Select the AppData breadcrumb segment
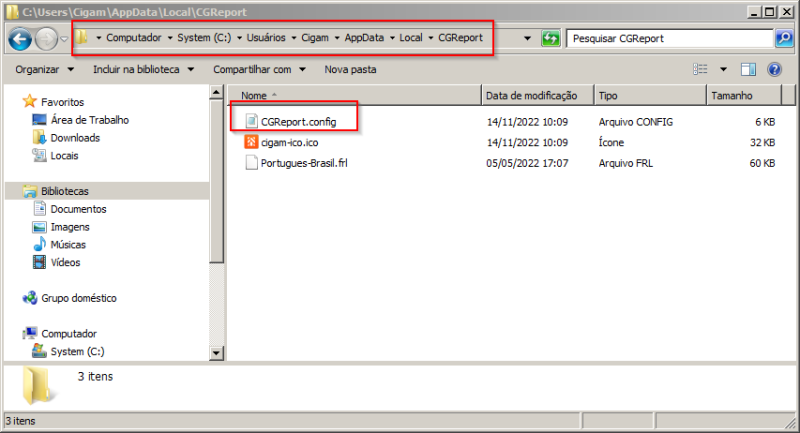Viewport: 800px width, 433px height. tap(364, 38)
